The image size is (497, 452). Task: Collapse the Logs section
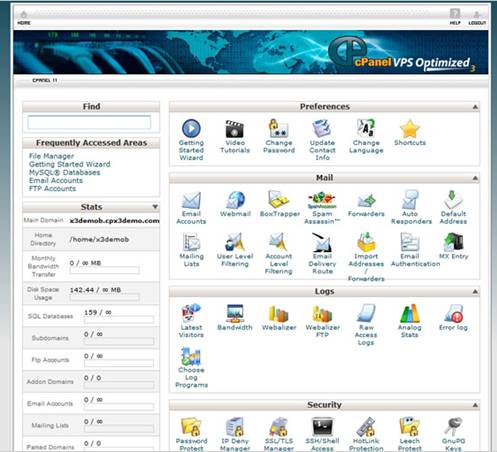(x=475, y=292)
